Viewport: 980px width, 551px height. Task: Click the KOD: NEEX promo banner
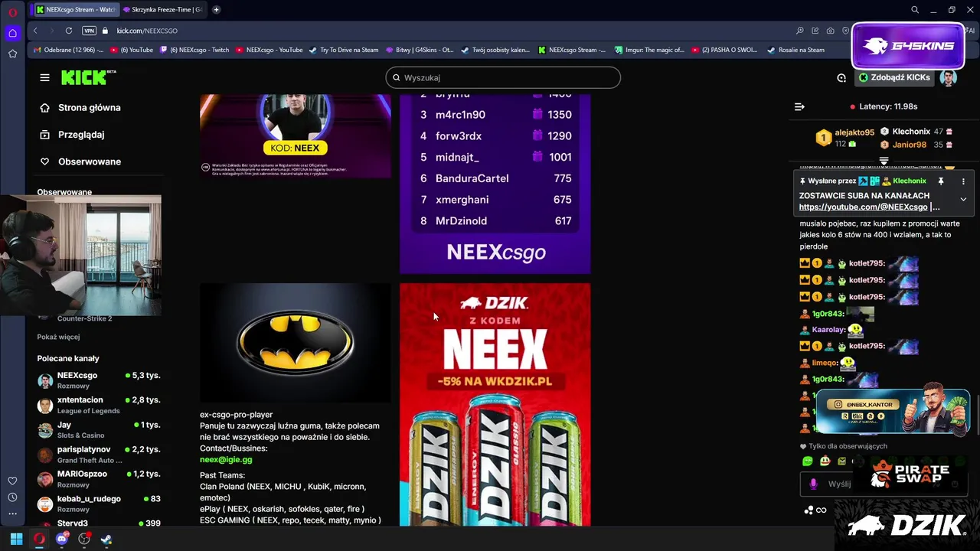click(x=295, y=136)
